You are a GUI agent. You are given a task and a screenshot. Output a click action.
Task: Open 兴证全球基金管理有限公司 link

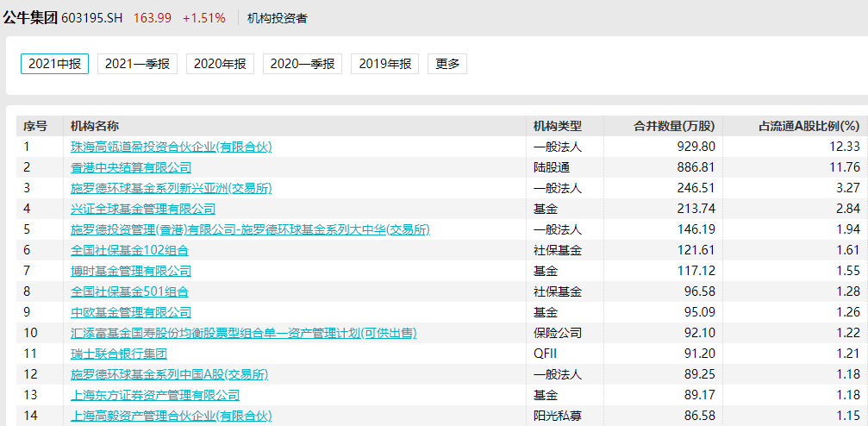coord(143,209)
